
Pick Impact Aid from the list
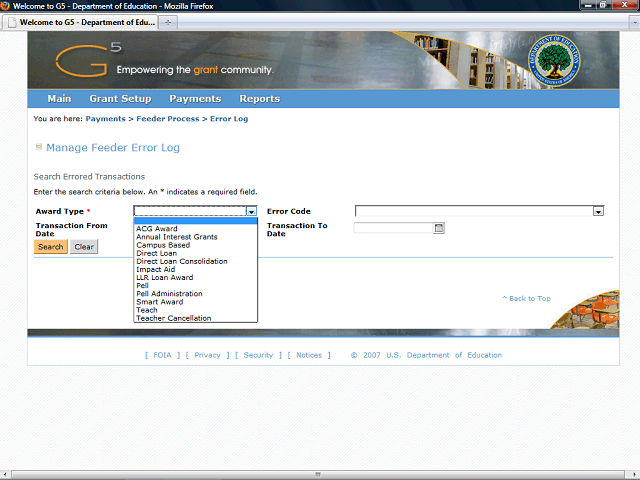[156, 269]
